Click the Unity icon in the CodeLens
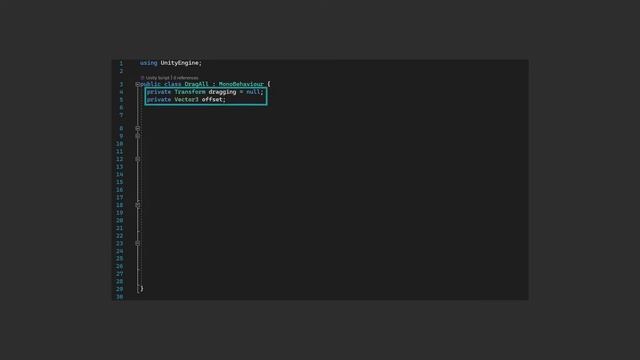The image size is (640, 360). pos(142,78)
